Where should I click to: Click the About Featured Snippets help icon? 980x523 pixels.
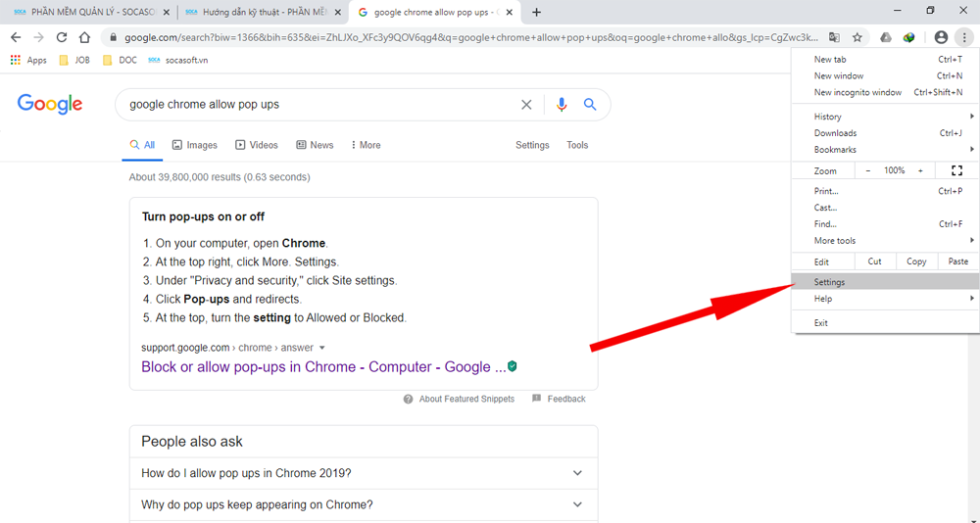(x=408, y=399)
